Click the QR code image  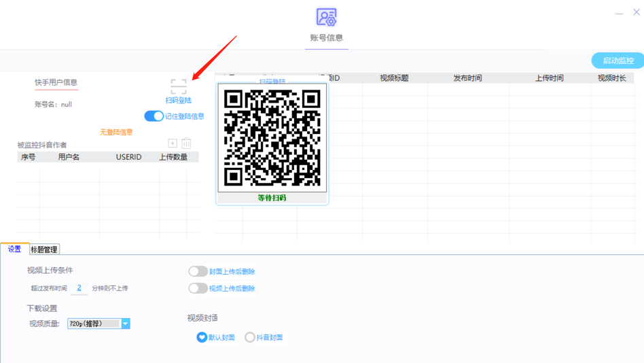point(272,138)
